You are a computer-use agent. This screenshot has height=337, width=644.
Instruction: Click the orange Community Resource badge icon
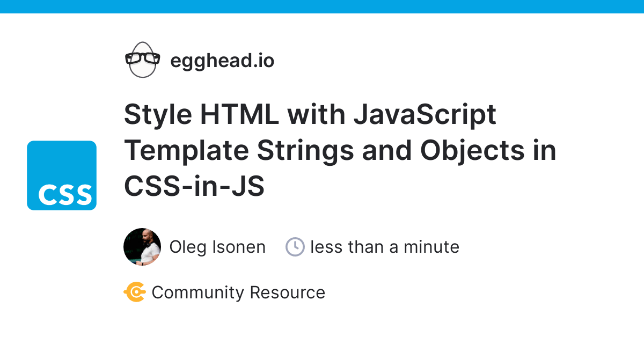[x=135, y=292]
